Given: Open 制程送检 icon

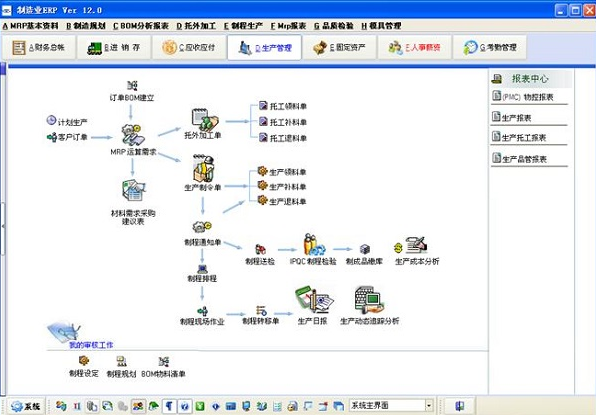Looking at the screenshot, I should [x=260, y=249].
